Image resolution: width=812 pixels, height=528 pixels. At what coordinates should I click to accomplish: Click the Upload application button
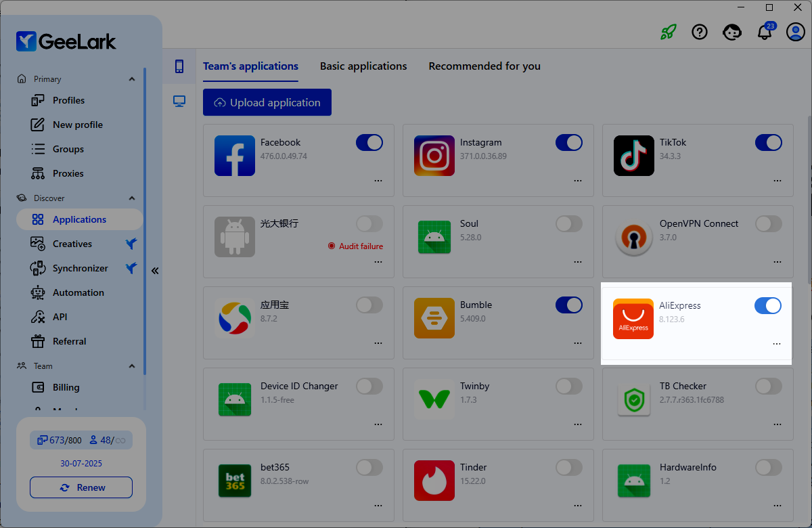coord(267,102)
